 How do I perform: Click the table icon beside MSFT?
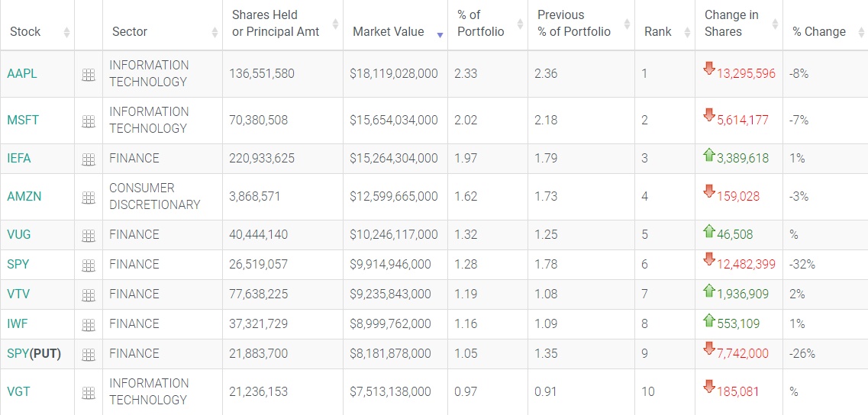89,121
